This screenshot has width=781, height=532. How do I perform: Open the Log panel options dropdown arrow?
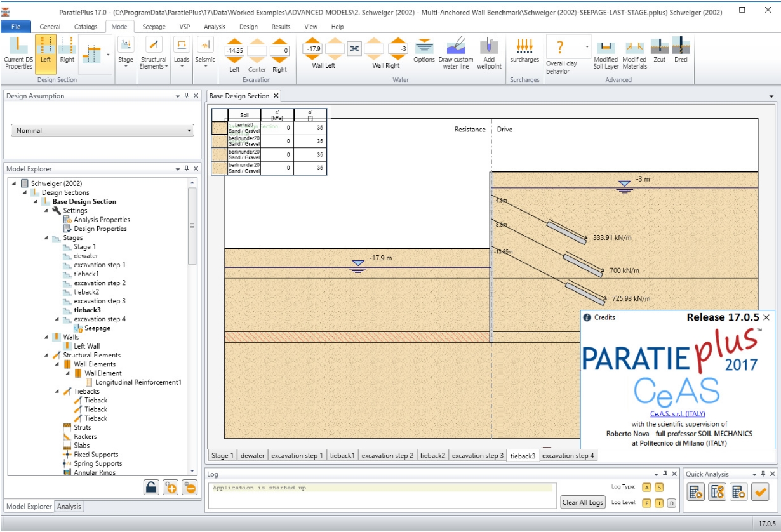pos(657,474)
